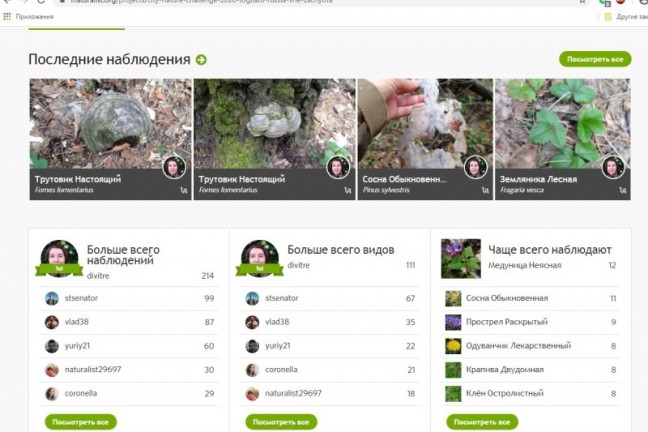Open Другие закладки folder in bookmarks bar
The image size is (648, 432).
tap(626, 17)
